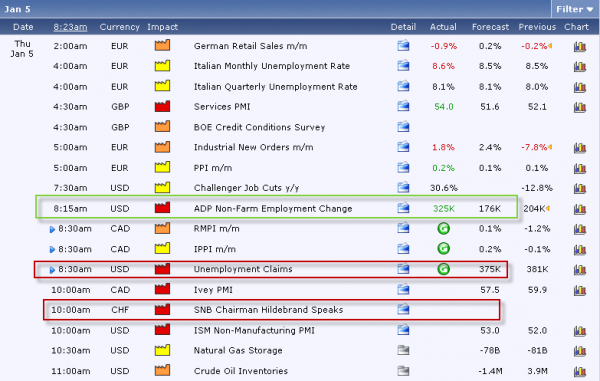Select SNB Chairman Hildebrand Speaks event
The width and height of the screenshot is (600, 381).
pos(268,310)
